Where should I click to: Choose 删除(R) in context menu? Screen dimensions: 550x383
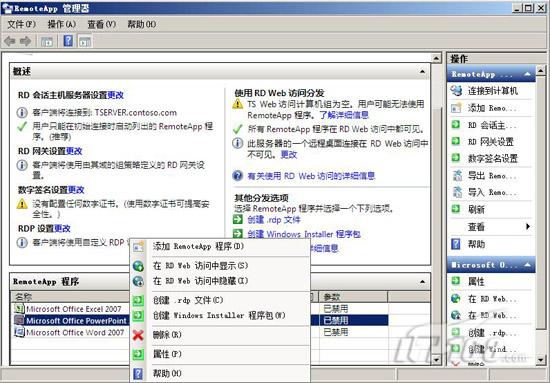(x=220, y=335)
